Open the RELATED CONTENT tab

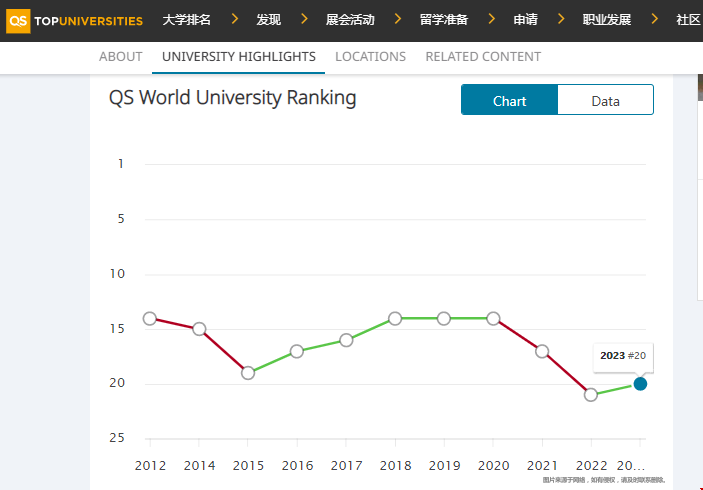pos(483,57)
